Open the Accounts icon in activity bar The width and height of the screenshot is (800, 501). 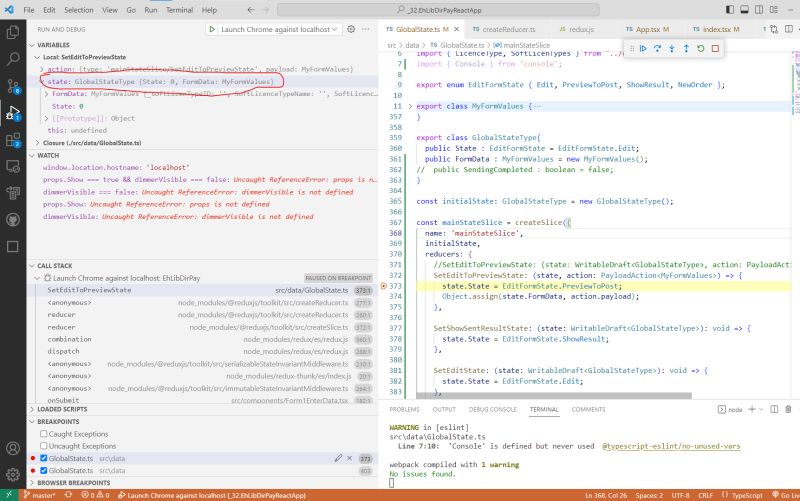13,448
